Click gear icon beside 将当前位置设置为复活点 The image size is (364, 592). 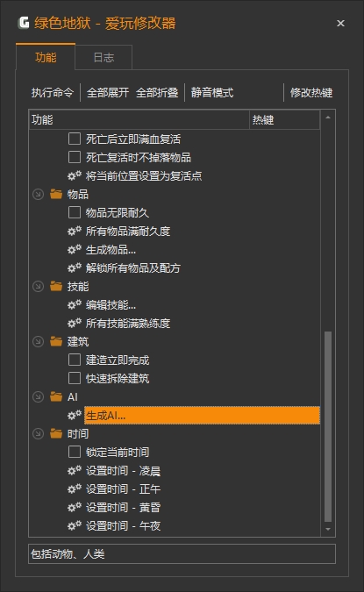75,176
